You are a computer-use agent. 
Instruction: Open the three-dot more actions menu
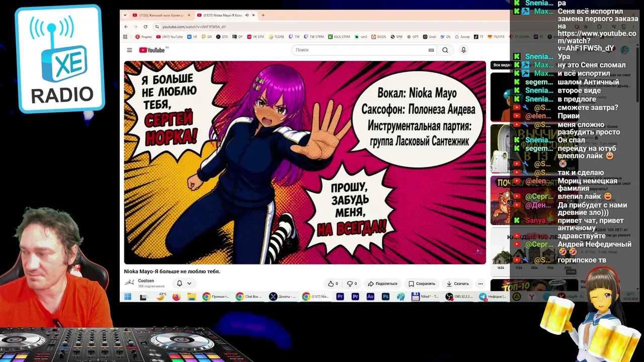480,284
